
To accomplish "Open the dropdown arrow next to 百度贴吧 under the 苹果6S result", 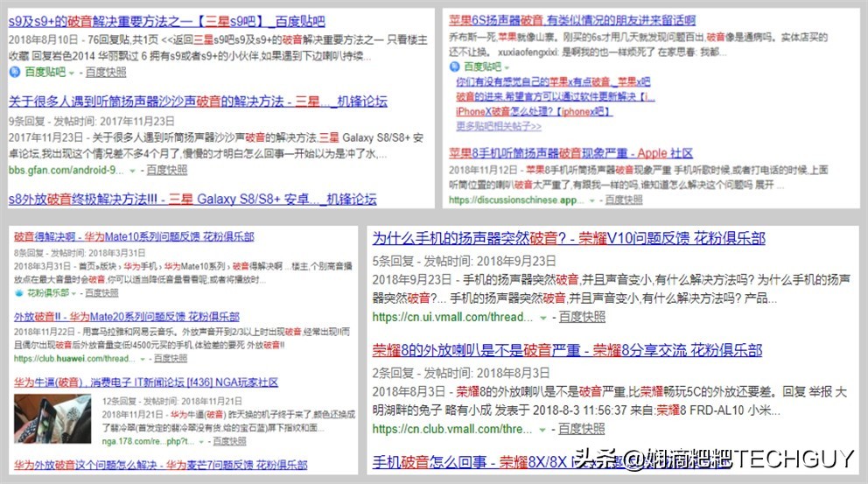I will coord(507,67).
